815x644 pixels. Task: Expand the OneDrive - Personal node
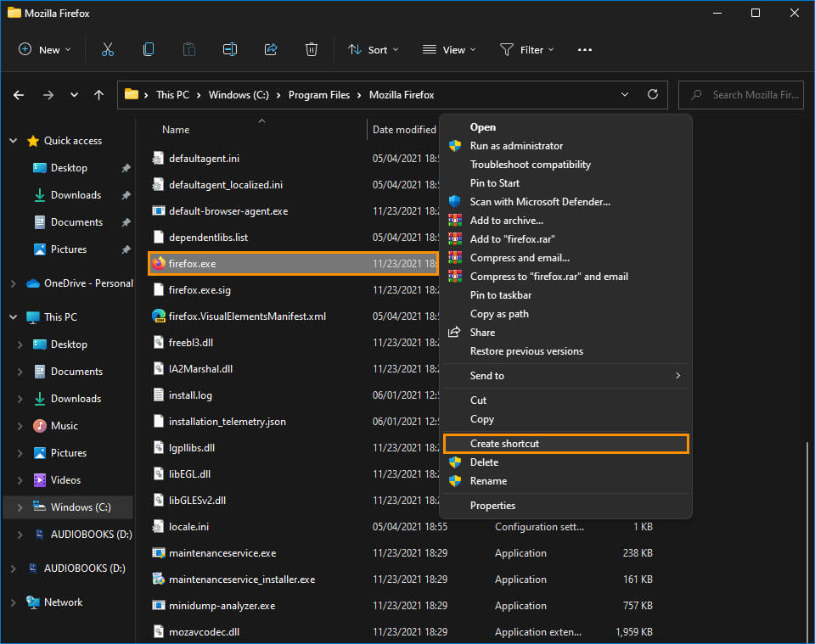[14, 283]
